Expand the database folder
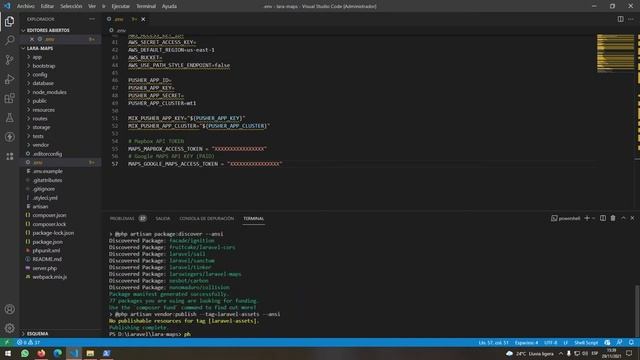The width and height of the screenshot is (640, 360). coord(60,83)
